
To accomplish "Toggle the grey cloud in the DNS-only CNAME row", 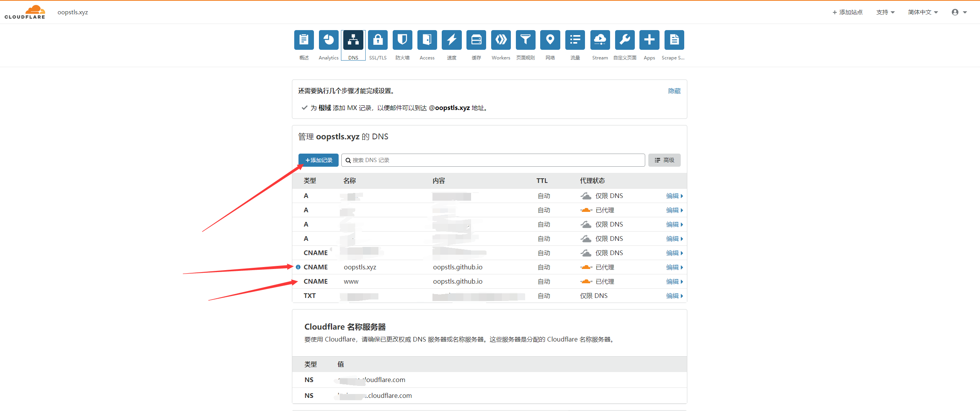I will [x=586, y=253].
